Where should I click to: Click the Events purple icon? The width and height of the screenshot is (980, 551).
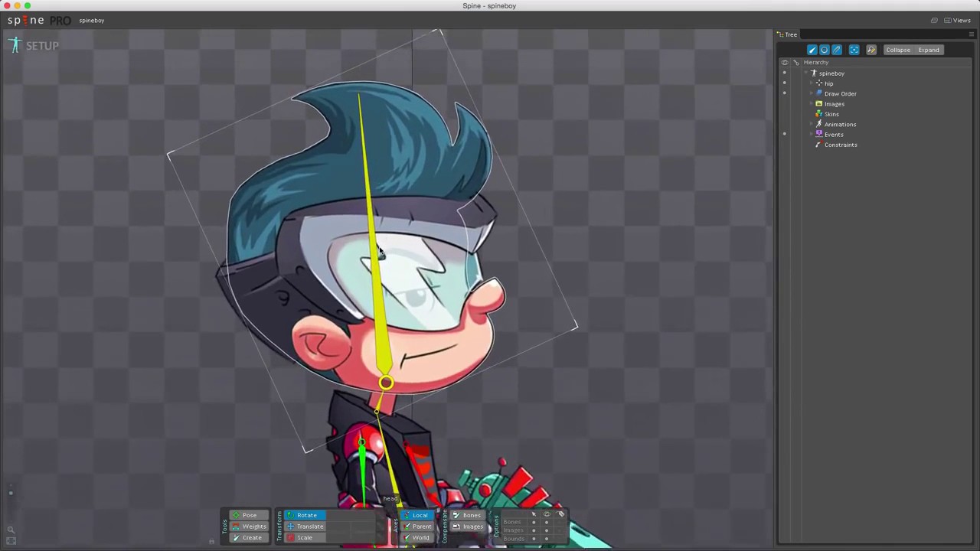point(819,134)
